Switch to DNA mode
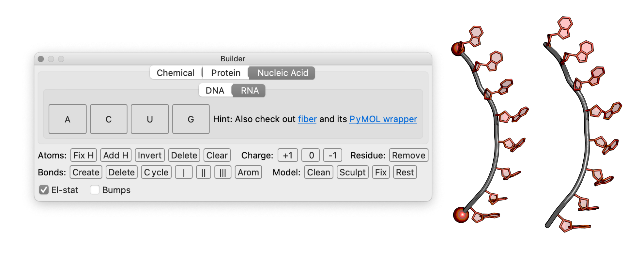Image resolution: width=644 pixels, height=254 pixels. (215, 91)
